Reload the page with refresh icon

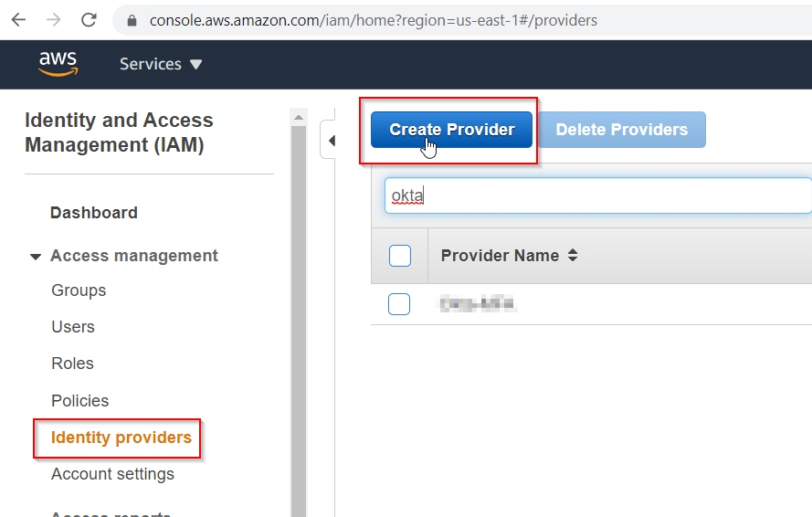(x=89, y=19)
